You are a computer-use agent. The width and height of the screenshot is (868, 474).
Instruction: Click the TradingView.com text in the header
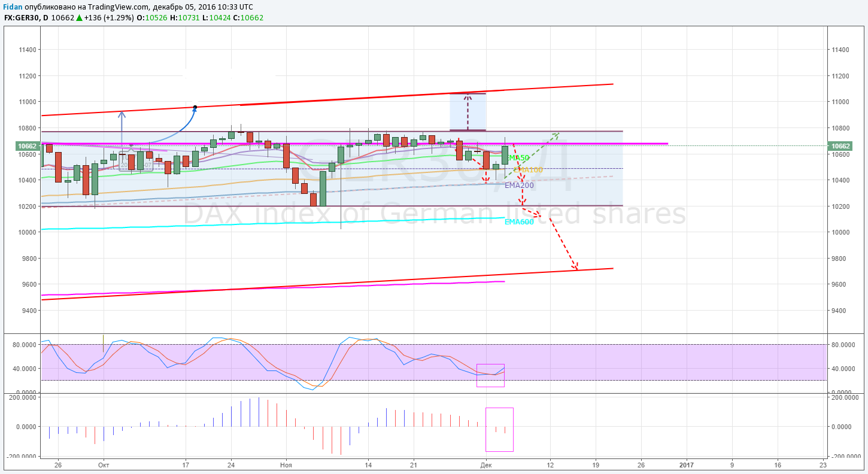point(118,7)
